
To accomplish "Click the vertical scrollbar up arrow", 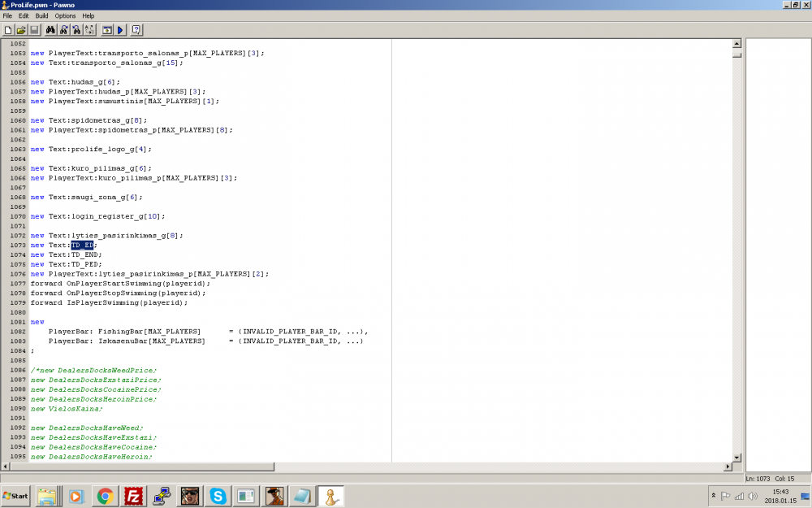I will (x=737, y=44).
